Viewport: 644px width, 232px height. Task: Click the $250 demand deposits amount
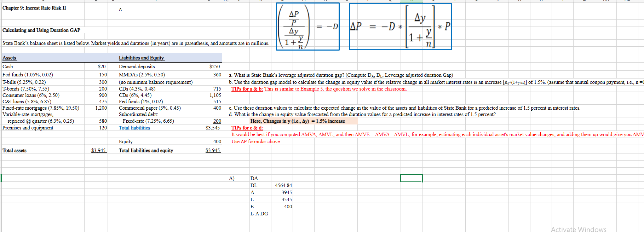(214, 66)
